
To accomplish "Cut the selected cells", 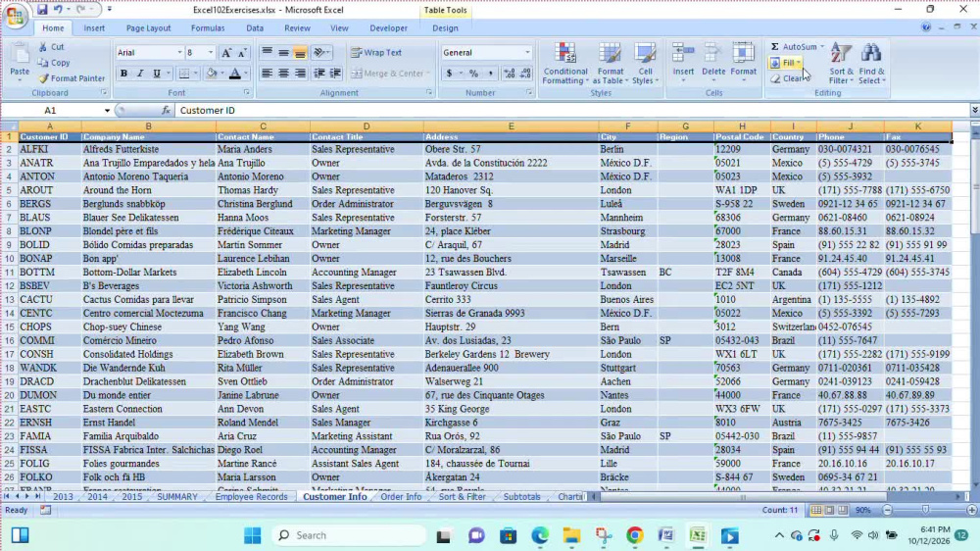I will click(x=51, y=47).
